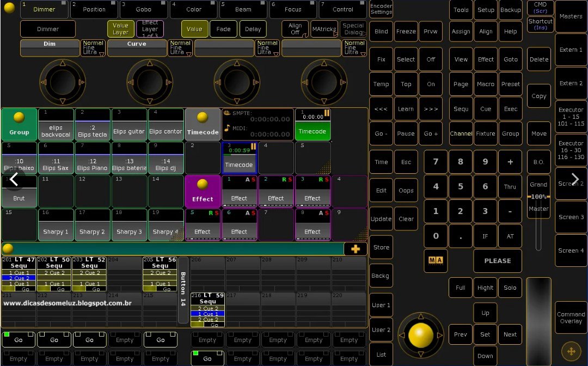588x366 pixels.
Task: Click the right chevron arrow on screen edge
Action: [574, 179]
